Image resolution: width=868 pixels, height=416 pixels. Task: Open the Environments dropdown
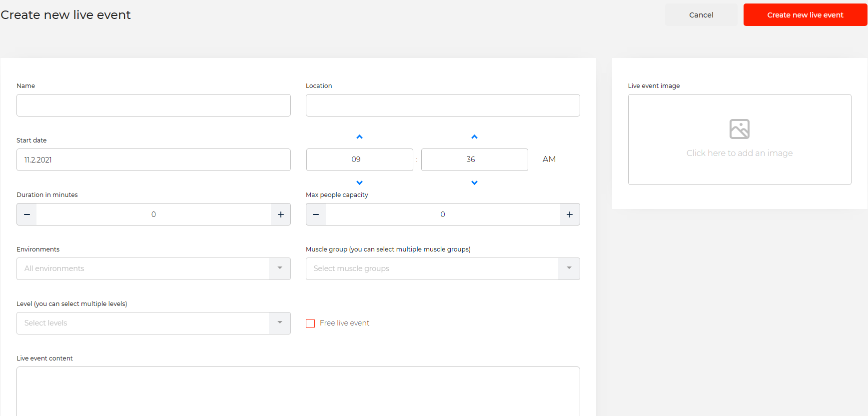click(x=153, y=268)
